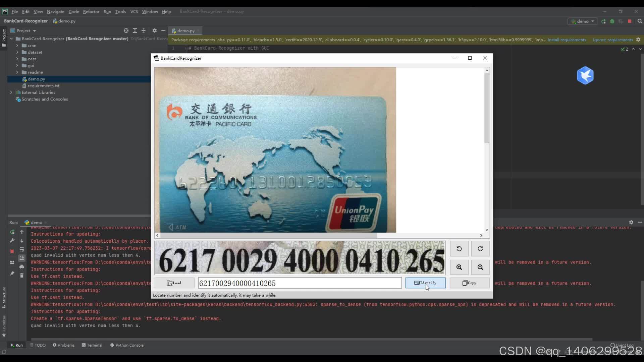Pin the demo run tab

[x=12, y=274]
